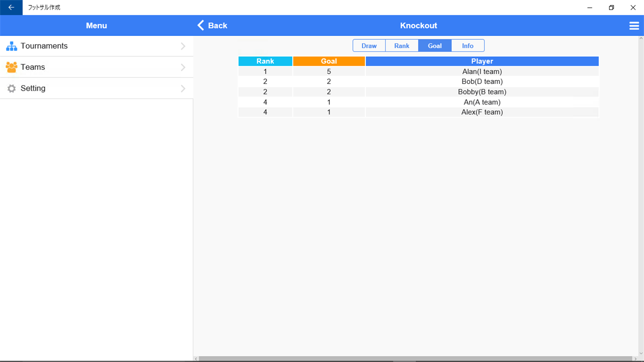Click the vertical scrollbar up arrow
644x362 pixels.
pyautogui.click(x=640, y=39)
